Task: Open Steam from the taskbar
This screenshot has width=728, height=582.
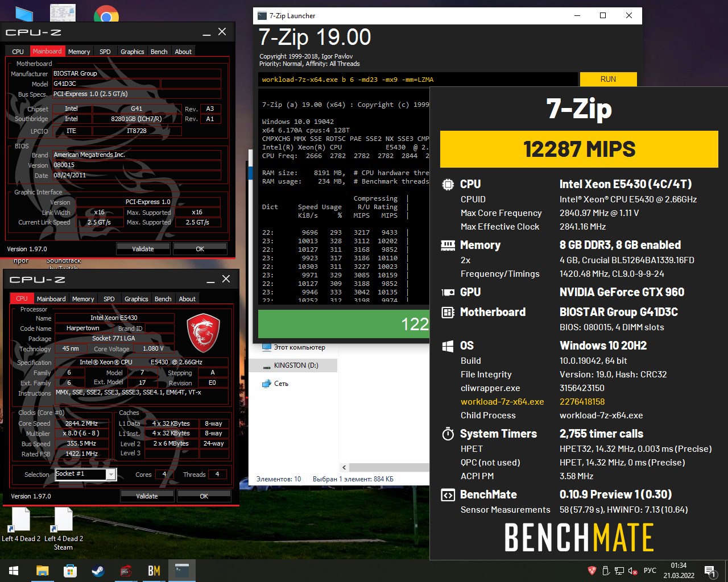Action: click(98, 571)
